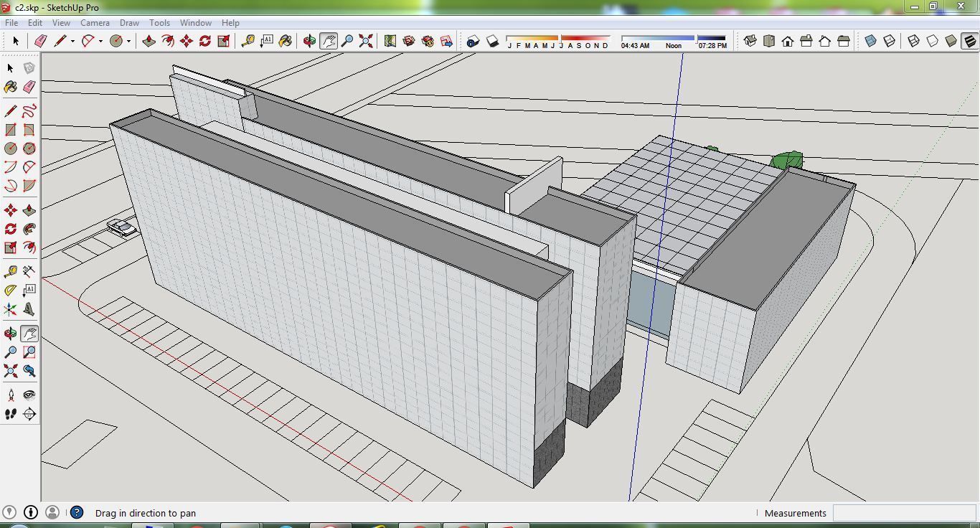Screen dimensions: 980x528
Task: Select Orbit tool in the top toolbar
Action: coord(309,41)
